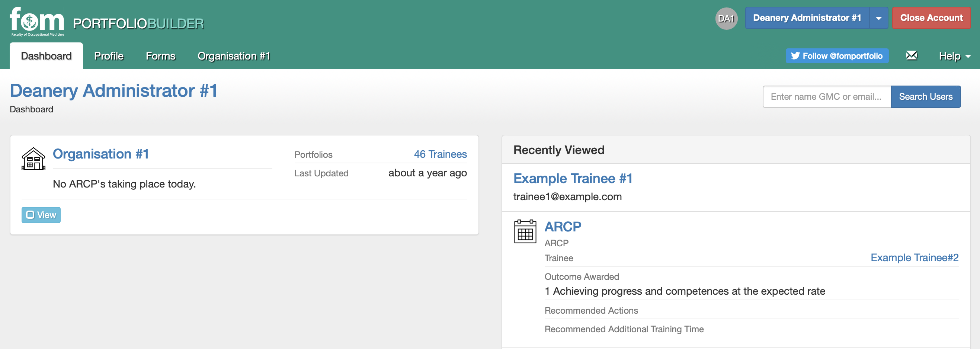This screenshot has width=980, height=349.
Task: Click the Twitter bird Follow @fomportfolio button
Action: click(837, 55)
